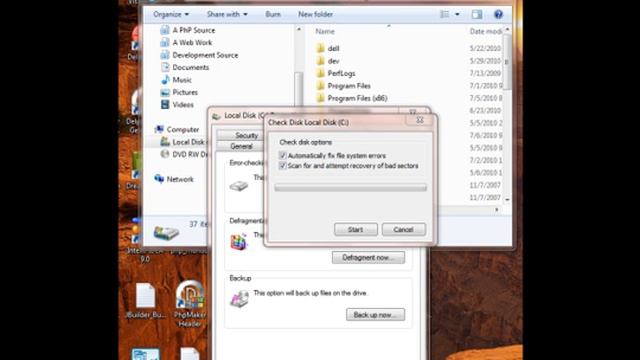
Task: Click New folder in Explorer toolbar
Action: click(x=315, y=14)
